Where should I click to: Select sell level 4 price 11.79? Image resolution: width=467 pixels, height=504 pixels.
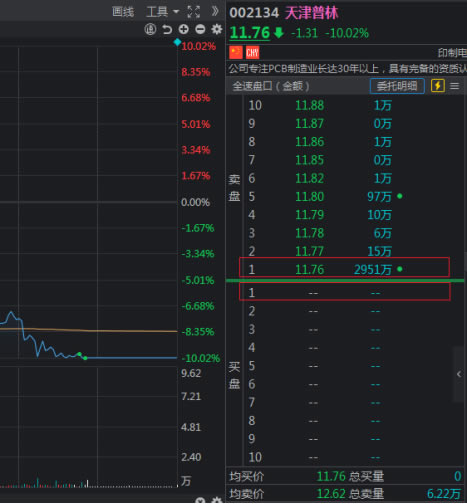pos(310,215)
